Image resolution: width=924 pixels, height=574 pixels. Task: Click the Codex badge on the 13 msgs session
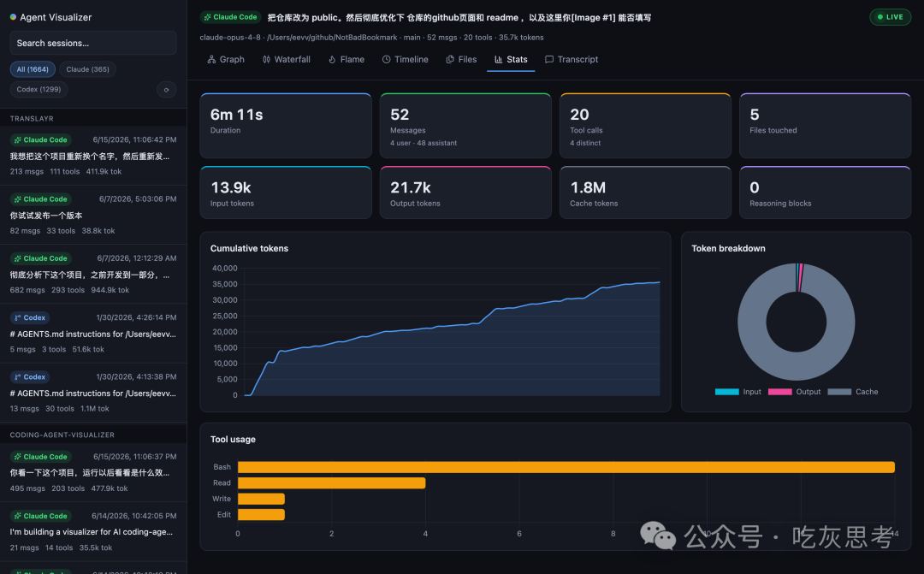[30, 376]
